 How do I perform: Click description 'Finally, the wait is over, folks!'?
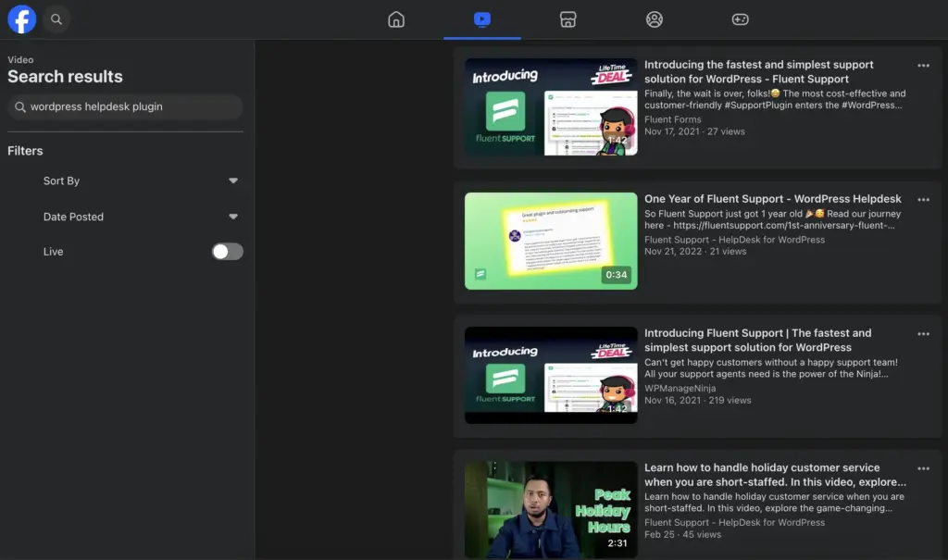click(x=775, y=99)
